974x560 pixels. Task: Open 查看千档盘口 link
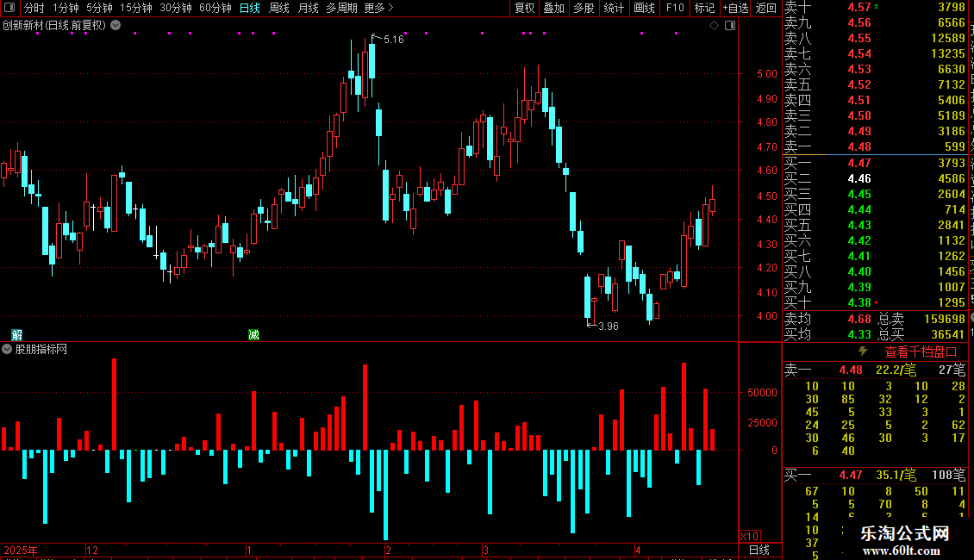tap(921, 352)
